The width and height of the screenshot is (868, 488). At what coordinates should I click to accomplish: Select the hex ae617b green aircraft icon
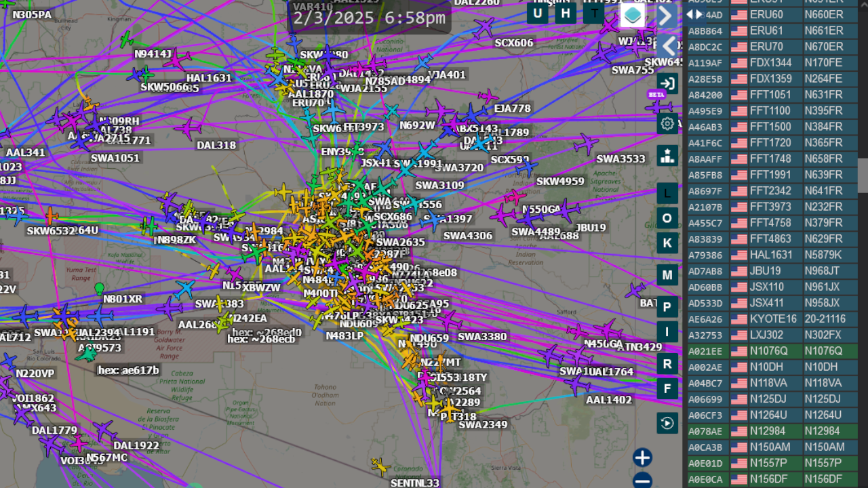(87, 354)
